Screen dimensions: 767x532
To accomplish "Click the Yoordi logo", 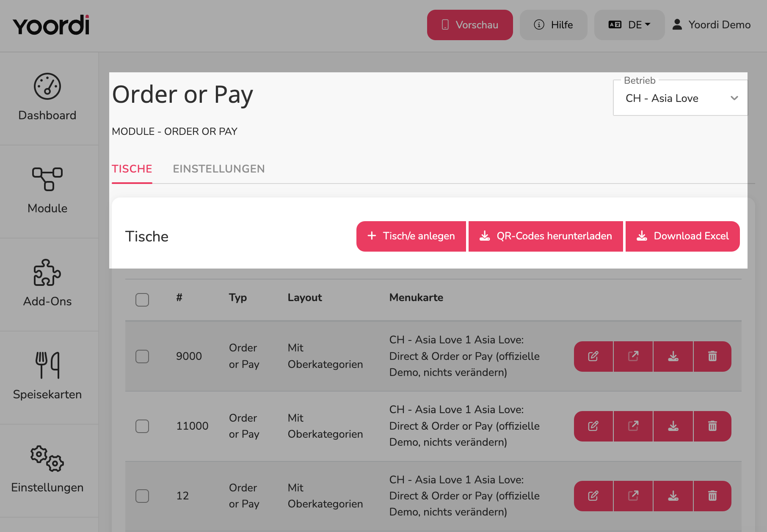I will (x=51, y=25).
